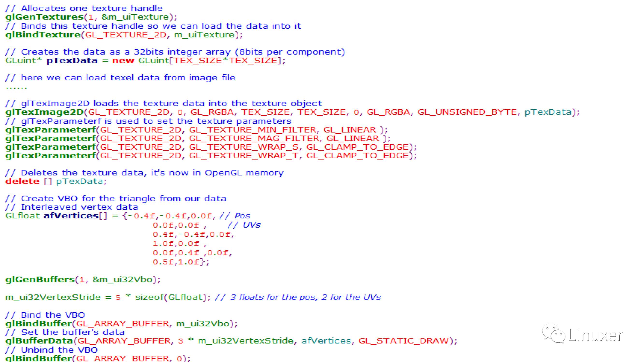Click GL_UNSIGNED_BYTE in the glTexImage2D call
Screen dimensions: 644x362
tap(467, 112)
